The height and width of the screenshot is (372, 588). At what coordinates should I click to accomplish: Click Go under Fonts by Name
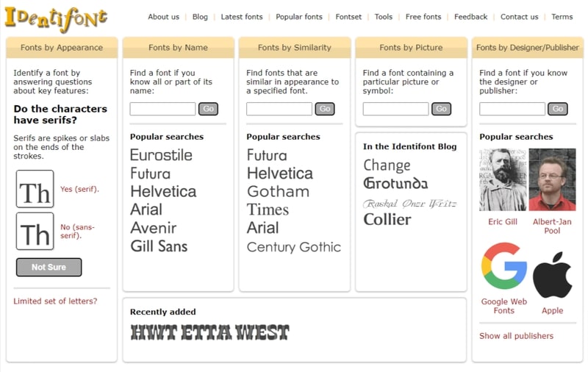208,109
